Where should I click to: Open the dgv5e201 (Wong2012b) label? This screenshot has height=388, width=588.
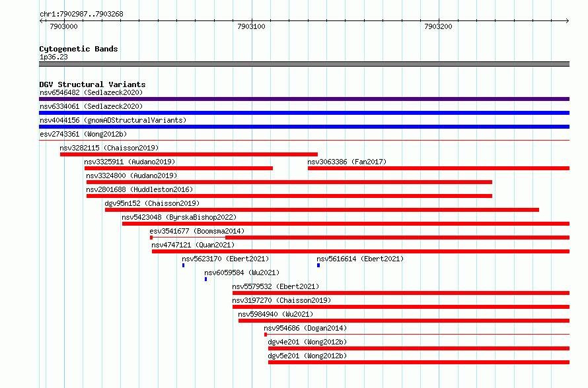pyautogui.click(x=307, y=356)
